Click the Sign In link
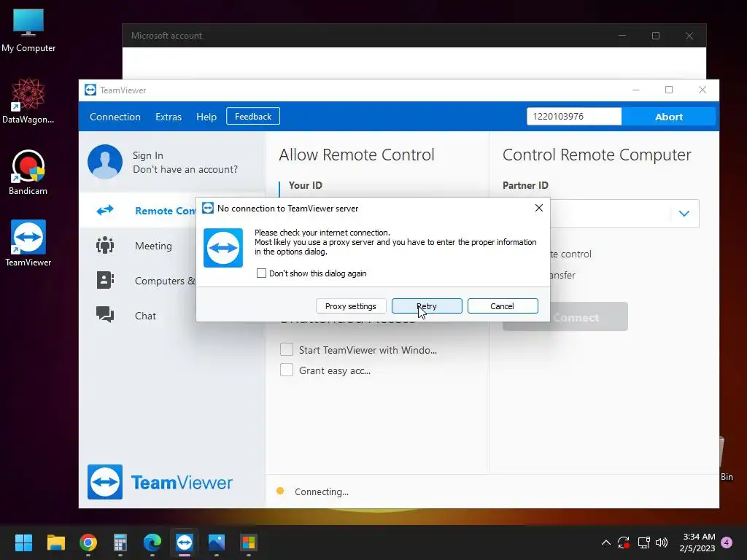The image size is (747, 560). (147, 155)
